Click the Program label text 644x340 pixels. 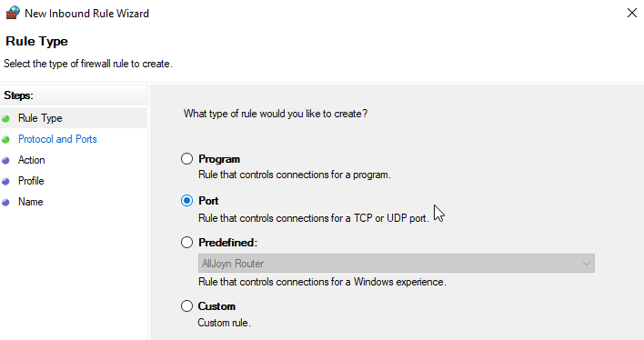point(219,159)
